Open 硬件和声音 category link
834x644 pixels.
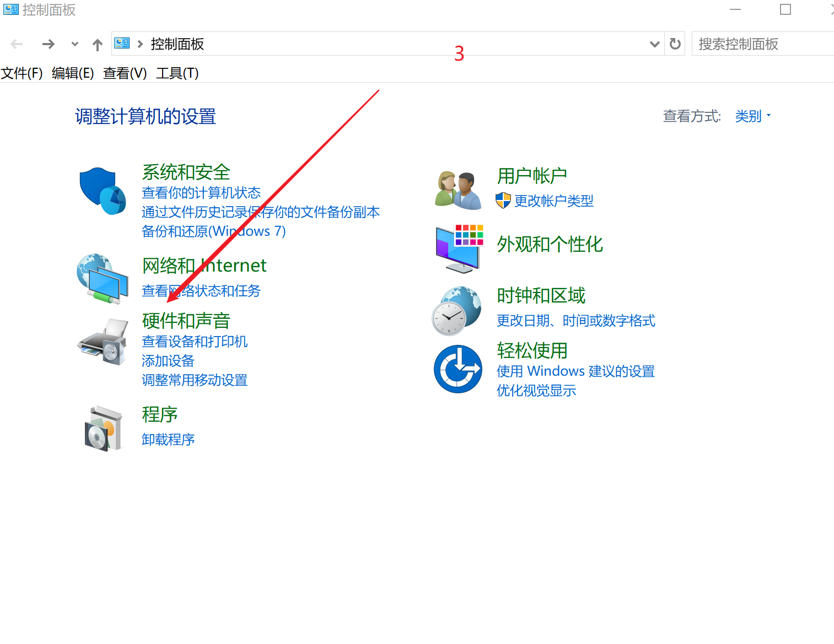[186, 321]
